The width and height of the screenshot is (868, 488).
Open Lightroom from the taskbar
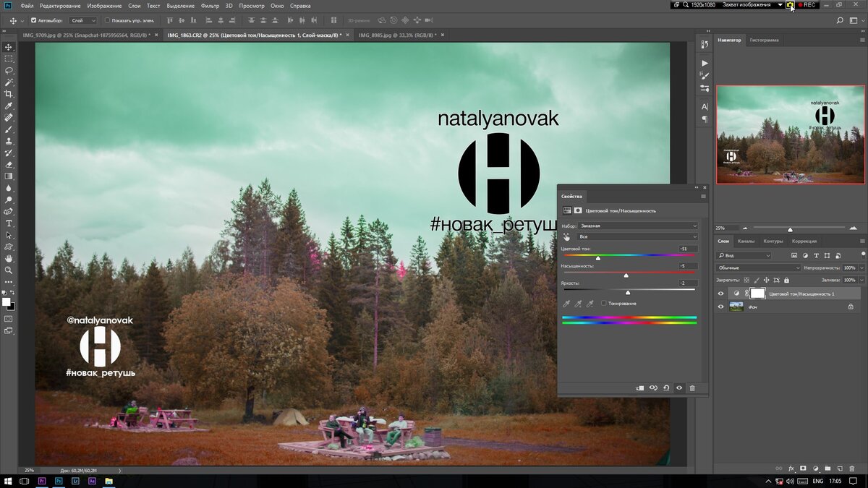pyautogui.click(x=75, y=481)
